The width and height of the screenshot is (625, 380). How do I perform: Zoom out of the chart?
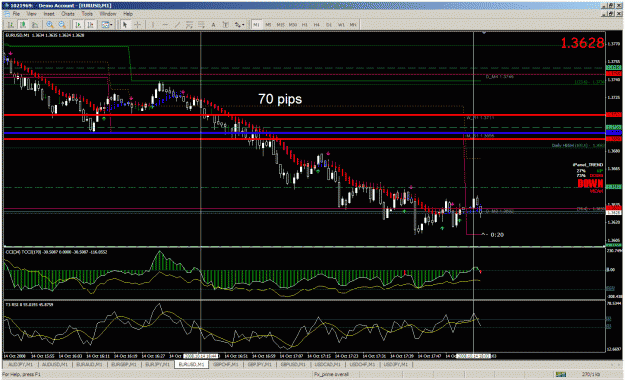coord(62,25)
